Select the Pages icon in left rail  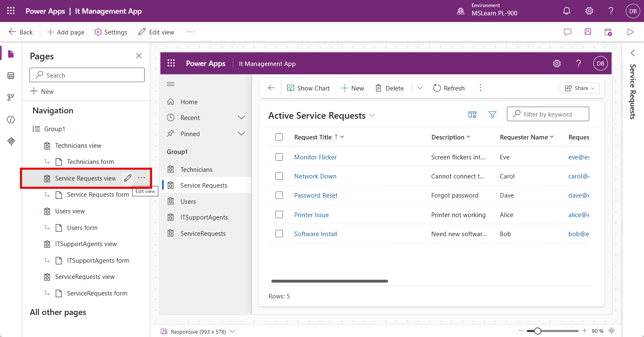click(x=11, y=54)
